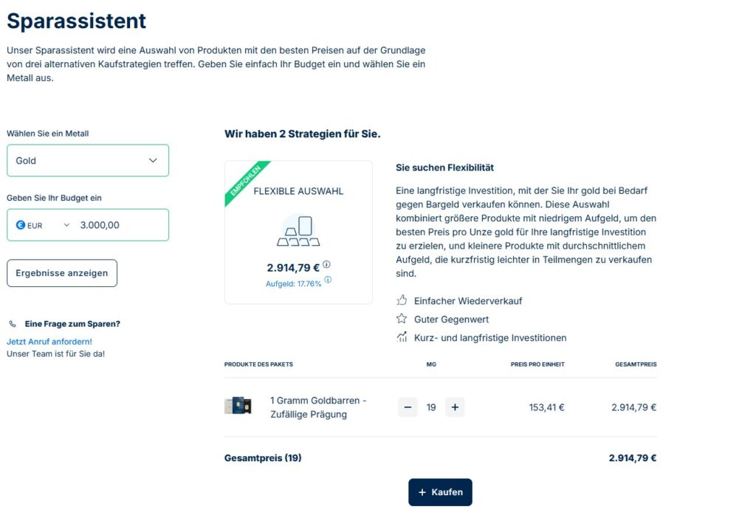Follow the Jetzt Anruf anfordern link
The image size is (756, 532).
point(49,342)
